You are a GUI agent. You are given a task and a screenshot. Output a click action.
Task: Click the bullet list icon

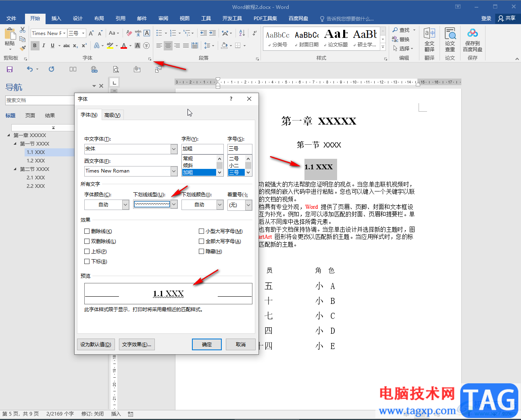[159, 33]
